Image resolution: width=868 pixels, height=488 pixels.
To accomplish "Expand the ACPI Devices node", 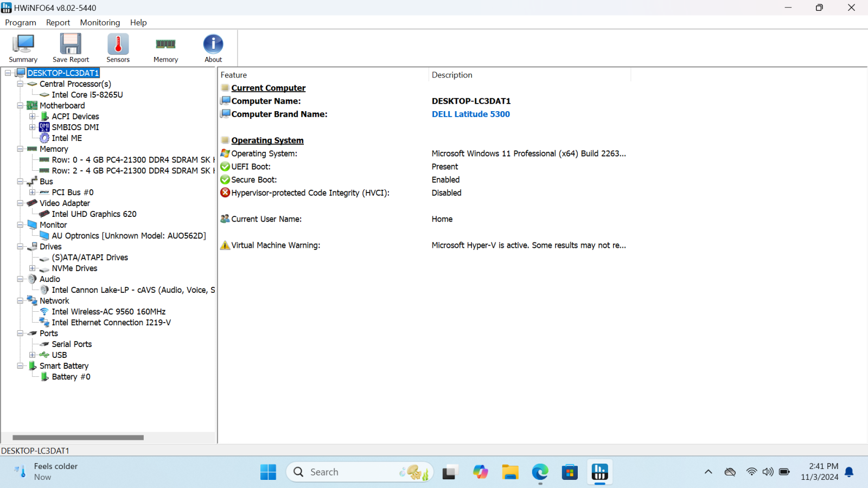I will click(x=33, y=117).
